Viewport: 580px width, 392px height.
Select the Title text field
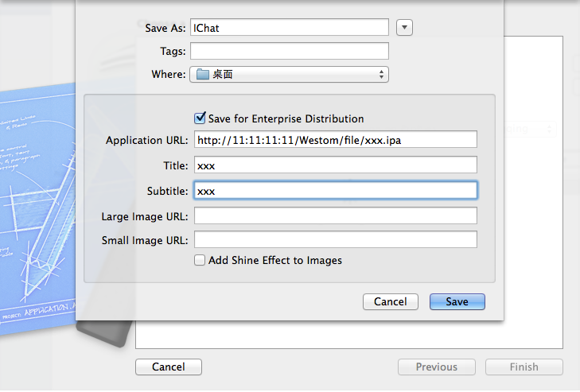coord(335,165)
